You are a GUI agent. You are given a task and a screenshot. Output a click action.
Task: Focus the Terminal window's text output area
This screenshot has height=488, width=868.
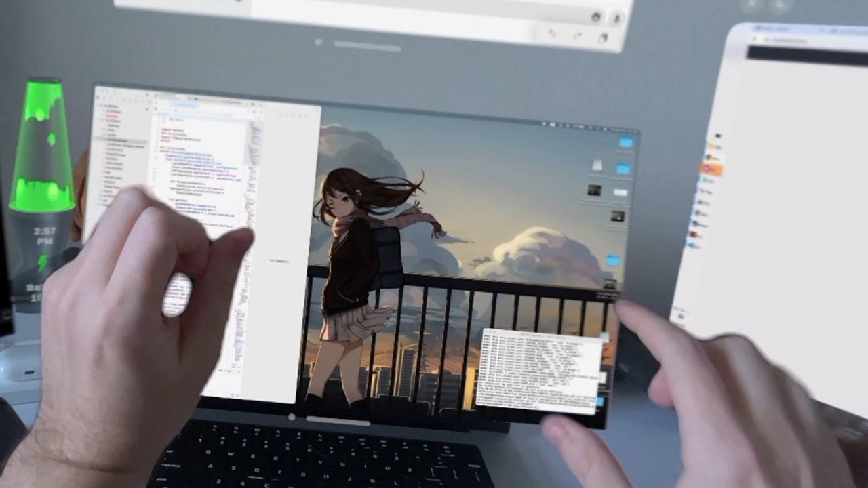[x=536, y=371]
